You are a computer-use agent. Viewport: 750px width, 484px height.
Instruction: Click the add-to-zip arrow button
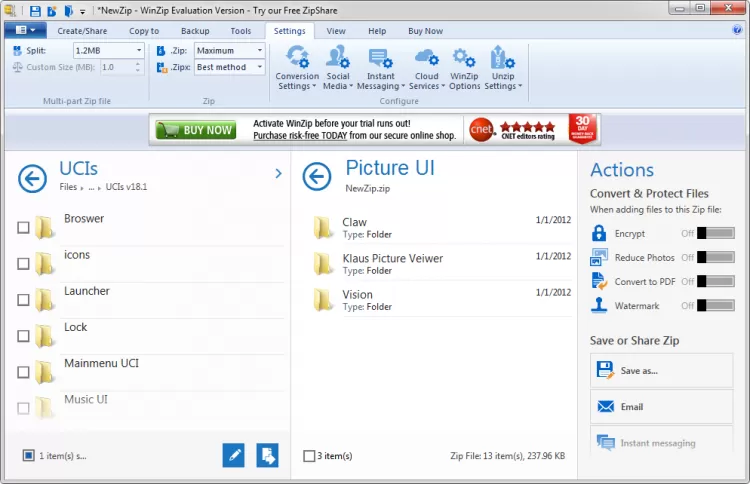(x=267, y=455)
